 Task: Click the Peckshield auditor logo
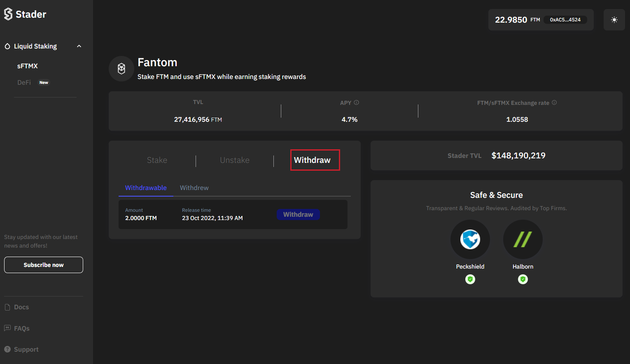[470, 239]
